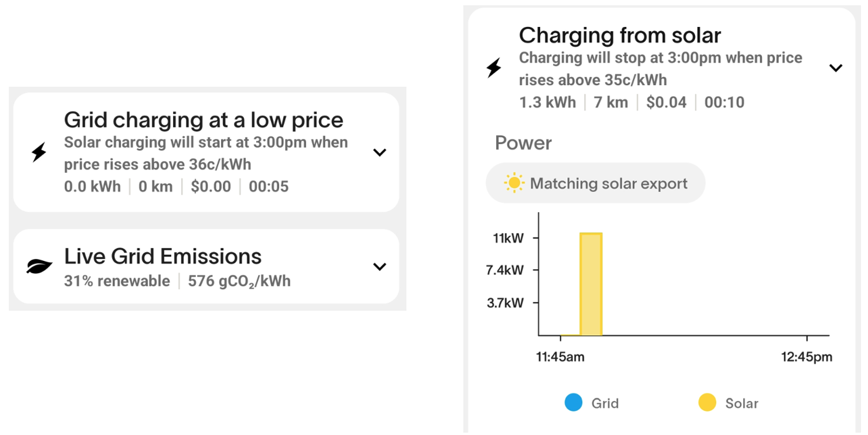Select the Matching solar export pill
The image size is (868, 435).
pos(595,183)
